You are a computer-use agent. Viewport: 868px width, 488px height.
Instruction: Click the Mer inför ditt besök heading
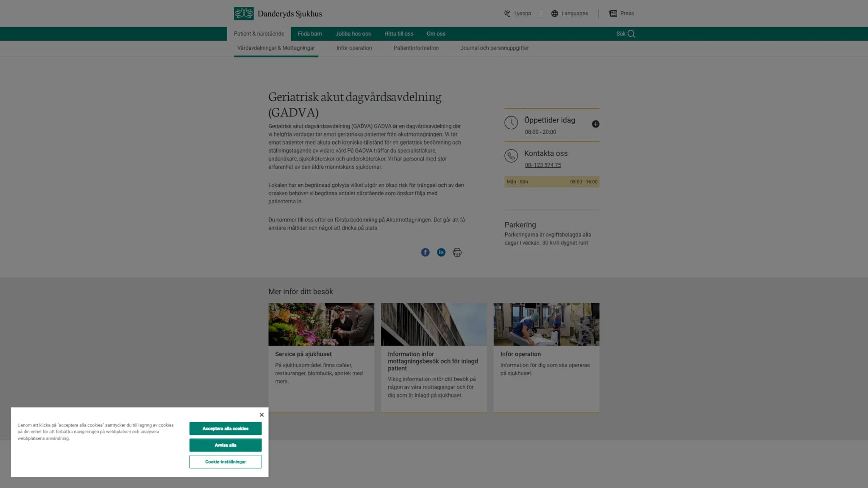[x=300, y=291]
